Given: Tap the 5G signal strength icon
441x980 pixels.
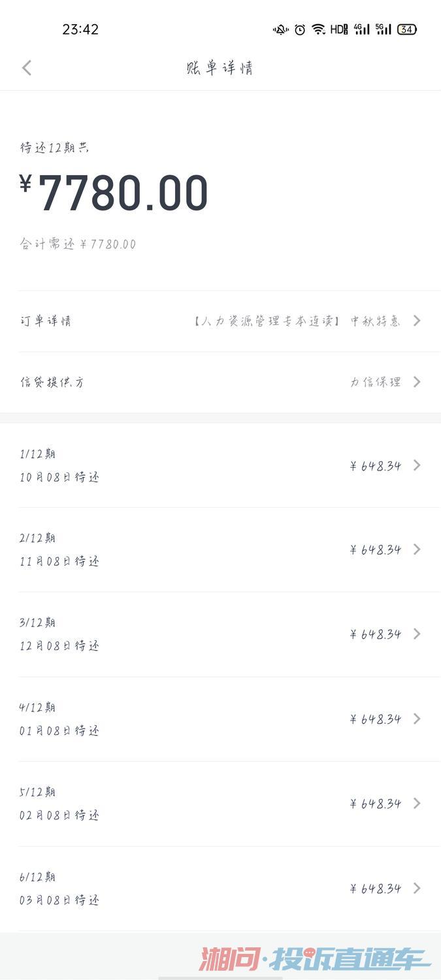Looking at the screenshot, I should (384, 29).
